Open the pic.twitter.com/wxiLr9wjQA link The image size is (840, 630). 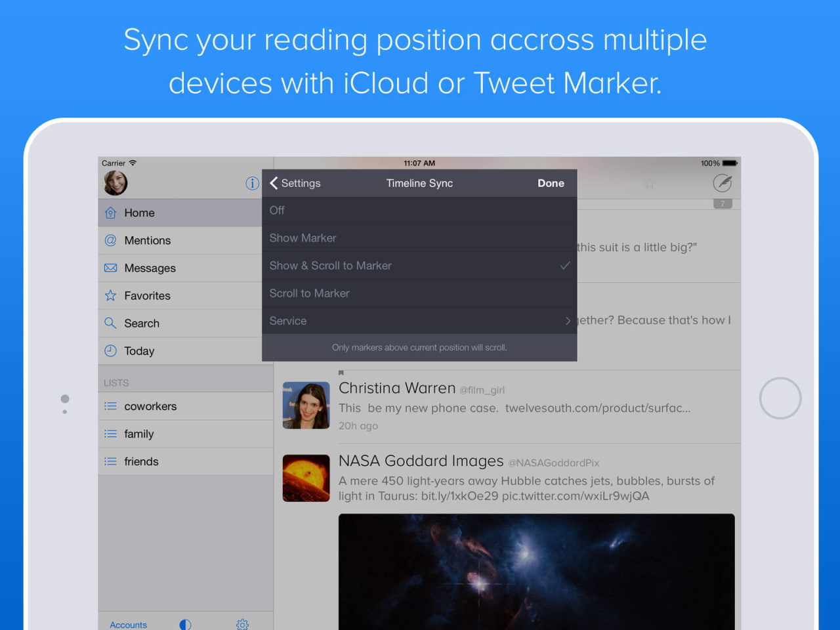(576, 496)
